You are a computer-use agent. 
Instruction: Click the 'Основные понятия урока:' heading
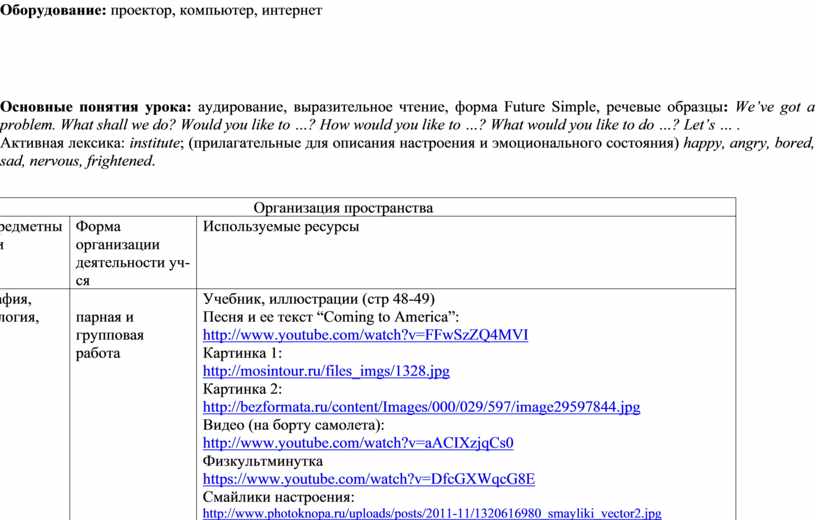96,107
